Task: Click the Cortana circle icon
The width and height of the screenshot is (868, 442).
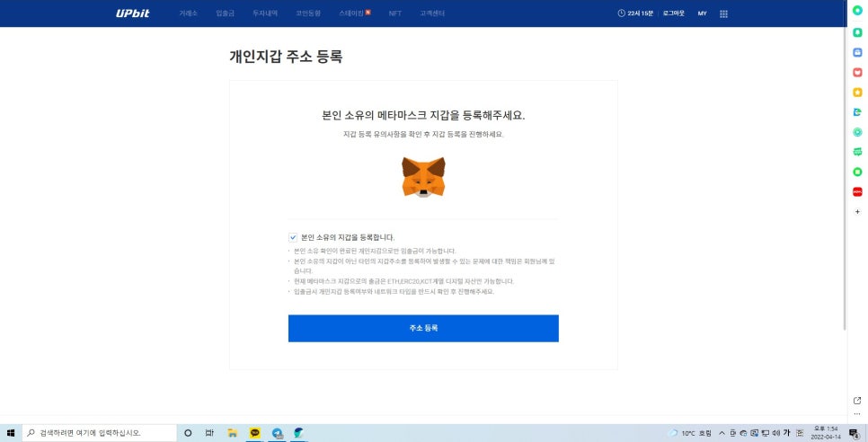Action: pyautogui.click(x=188, y=433)
